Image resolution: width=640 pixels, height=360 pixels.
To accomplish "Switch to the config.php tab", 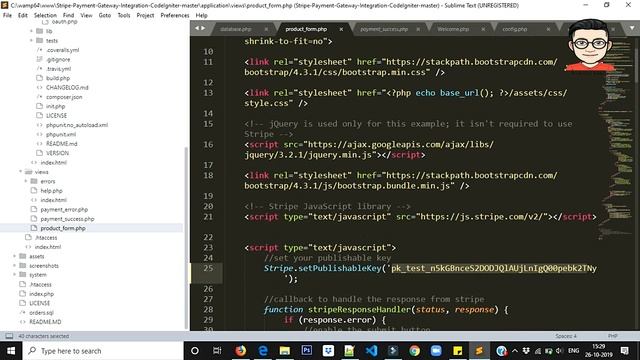I will pos(515,29).
